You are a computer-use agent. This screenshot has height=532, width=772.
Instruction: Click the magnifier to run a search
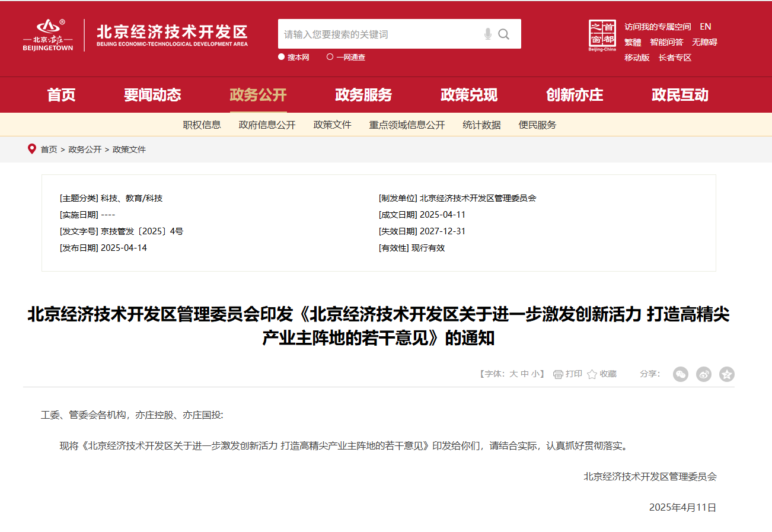coord(503,34)
